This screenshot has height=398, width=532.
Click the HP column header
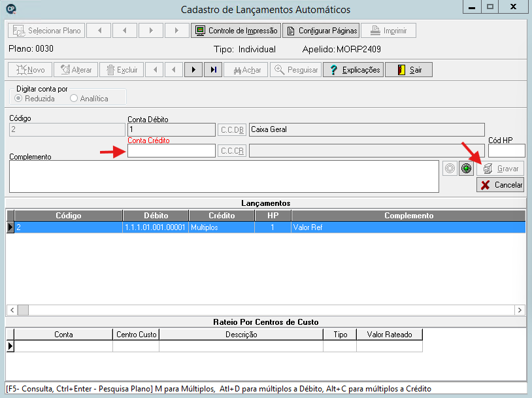(x=273, y=216)
